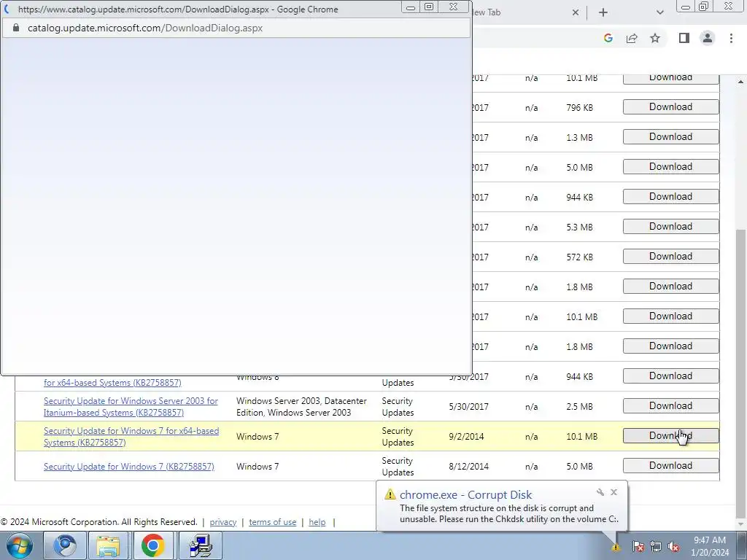Download the 2.5 MB Windows Server 2003 update

[671, 406]
